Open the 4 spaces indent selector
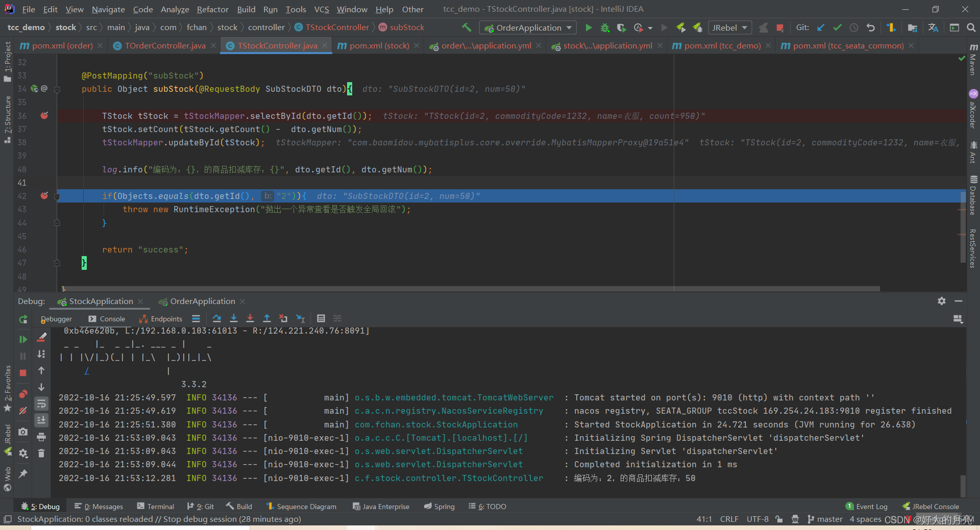Screen dimensions: 980x530 click(x=865, y=519)
